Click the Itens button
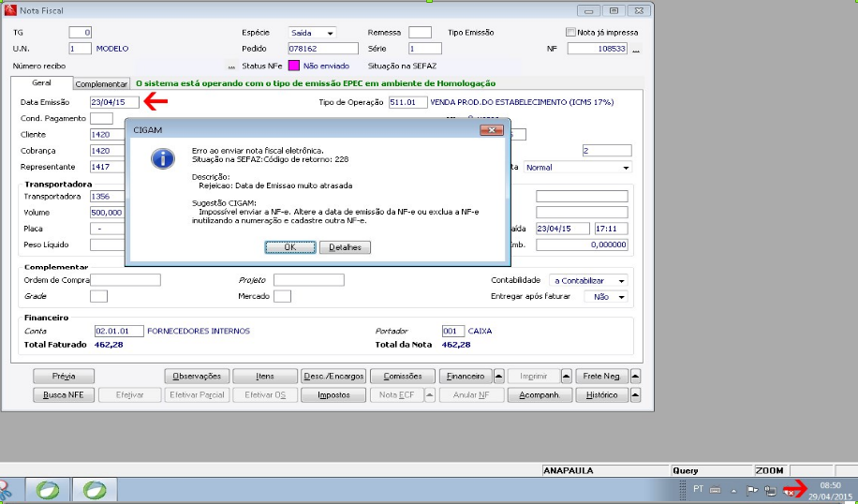The width and height of the screenshot is (858, 504). (265, 376)
